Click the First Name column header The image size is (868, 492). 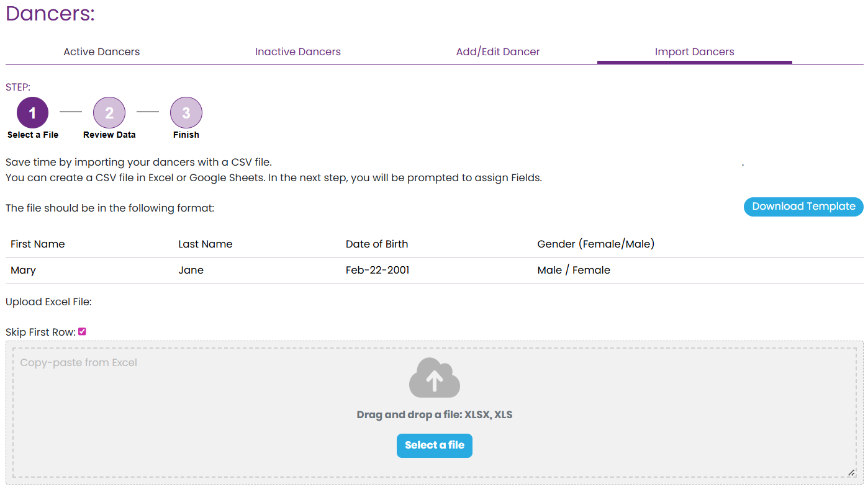click(38, 244)
